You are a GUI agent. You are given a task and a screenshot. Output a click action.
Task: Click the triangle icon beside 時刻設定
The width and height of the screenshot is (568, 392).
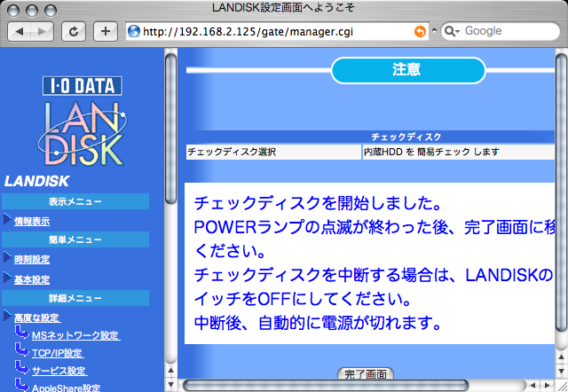click(8, 257)
